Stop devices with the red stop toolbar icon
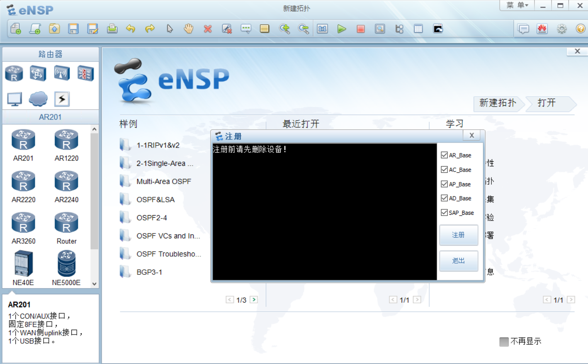Screen dimensions: 588x364 pyautogui.click(x=360, y=29)
